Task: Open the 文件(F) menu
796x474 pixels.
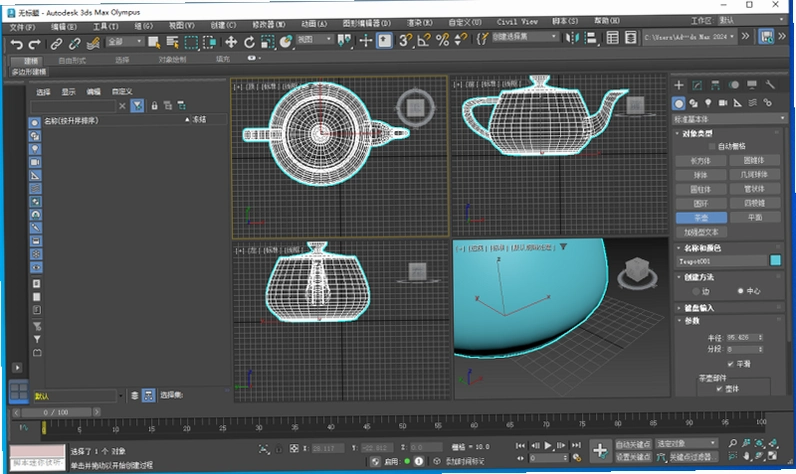Action: point(22,27)
